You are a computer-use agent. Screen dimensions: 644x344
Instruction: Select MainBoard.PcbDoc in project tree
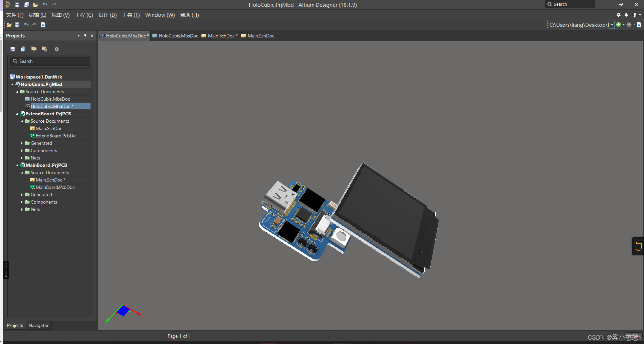tap(55, 188)
